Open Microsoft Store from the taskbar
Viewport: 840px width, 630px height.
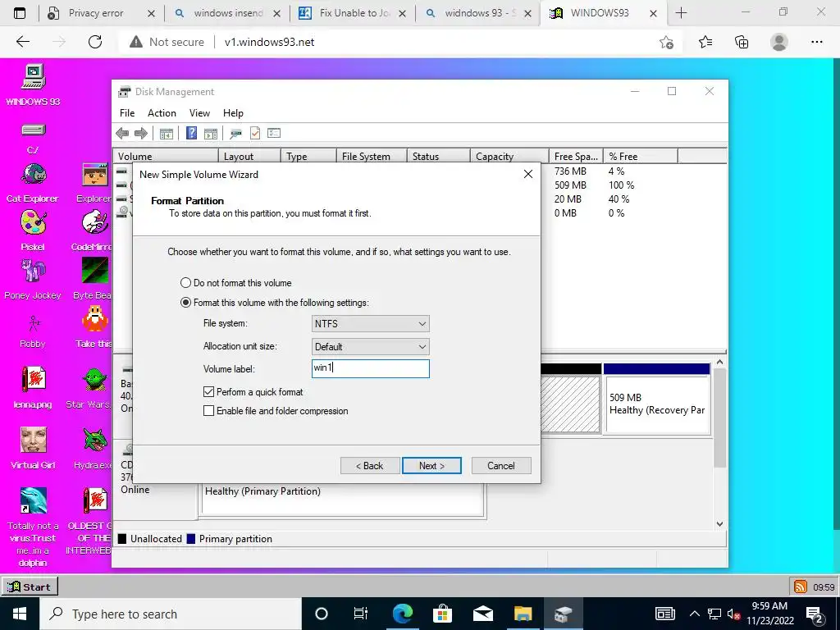click(x=442, y=614)
